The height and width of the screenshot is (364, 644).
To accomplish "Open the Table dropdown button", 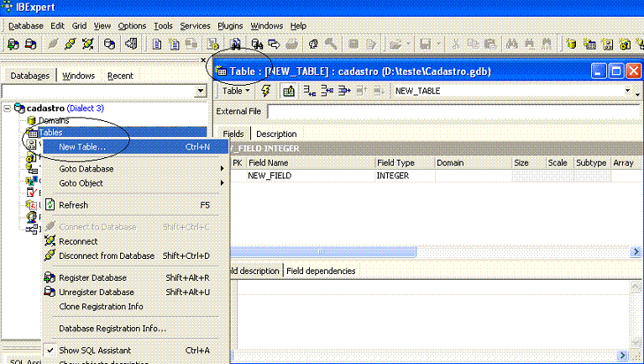I will click(236, 91).
